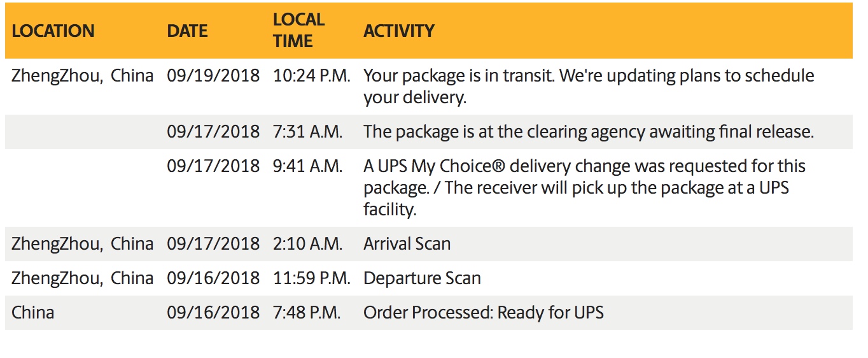Viewport: 868px width, 358px height.
Task: Click the 9:41 A.M. time entry
Action: pyautogui.click(x=307, y=166)
